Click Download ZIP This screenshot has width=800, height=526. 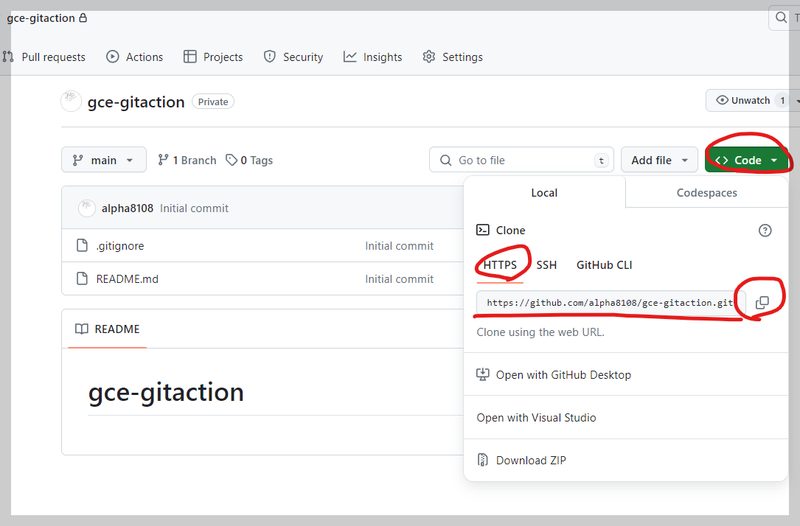pyautogui.click(x=531, y=460)
